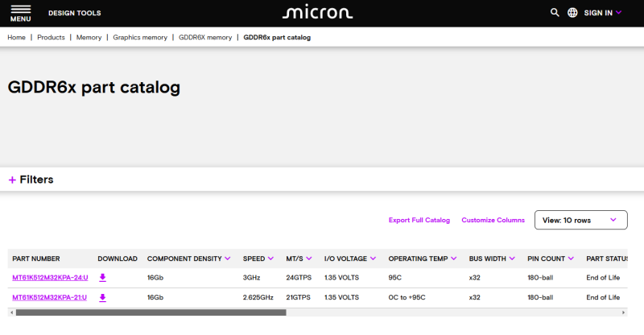Open Operating Temp column filter chevron
This screenshot has width=644, height=335.
[x=454, y=258]
